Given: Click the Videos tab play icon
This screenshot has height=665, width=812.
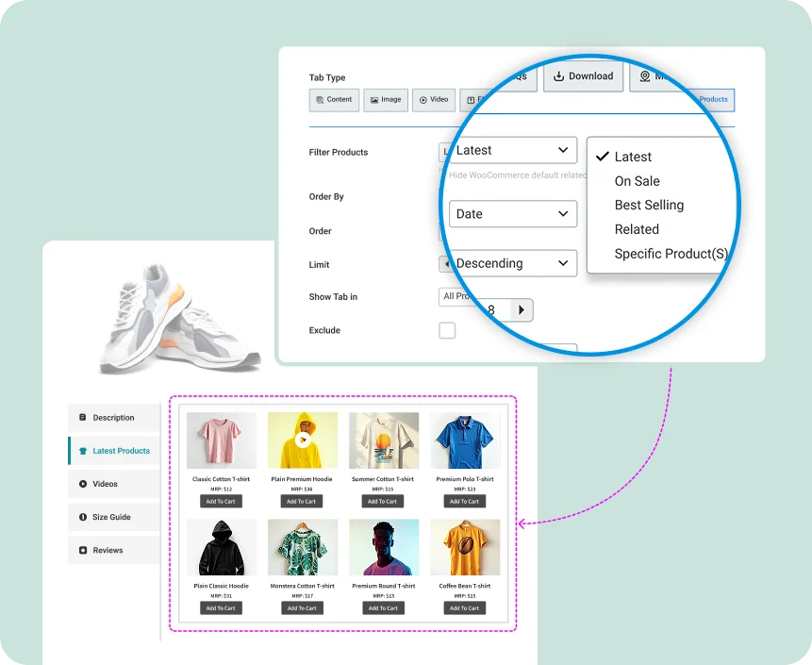Looking at the screenshot, I should coord(83,484).
